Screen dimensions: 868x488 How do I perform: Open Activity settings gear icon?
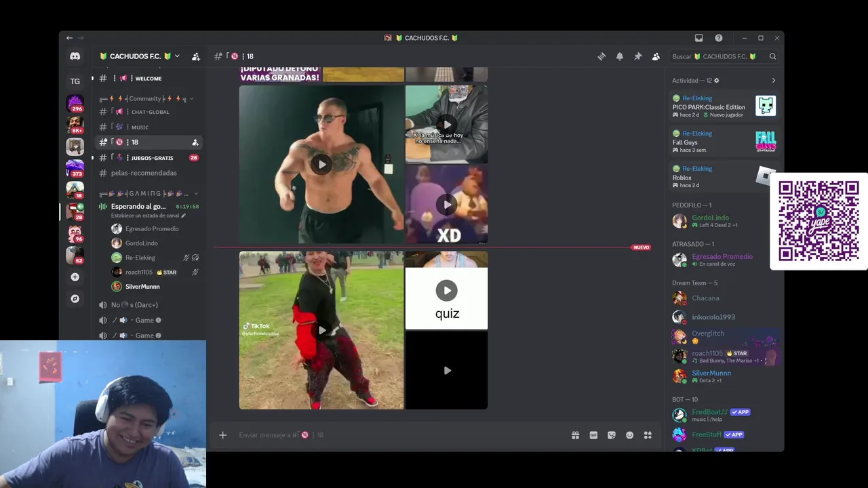click(x=717, y=81)
